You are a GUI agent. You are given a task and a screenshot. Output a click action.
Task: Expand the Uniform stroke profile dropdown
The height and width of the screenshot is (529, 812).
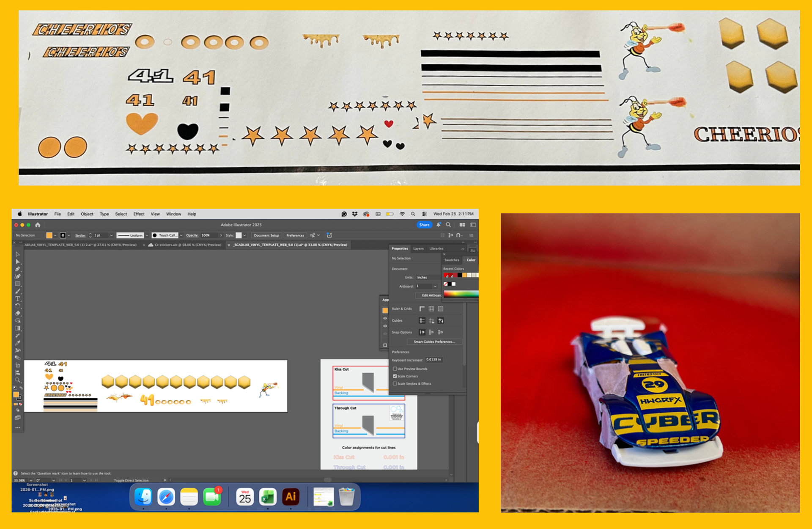pyautogui.click(x=147, y=235)
